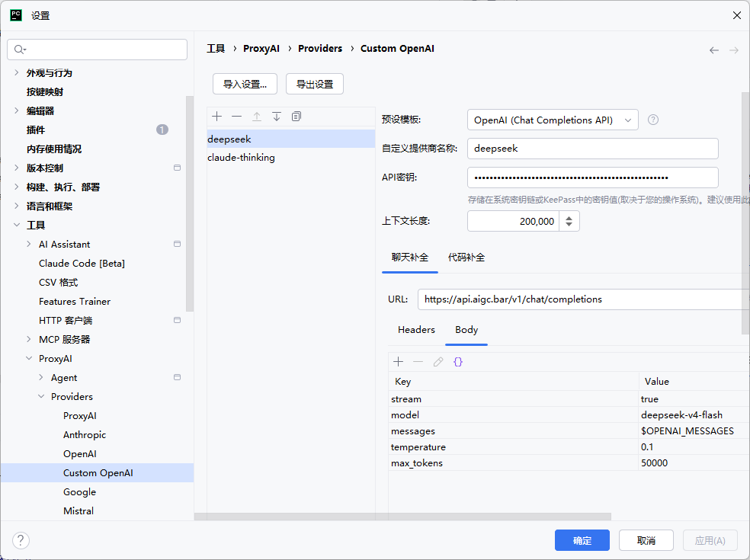Click 导入设置... button
This screenshot has width=750, height=560.
pyautogui.click(x=245, y=84)
